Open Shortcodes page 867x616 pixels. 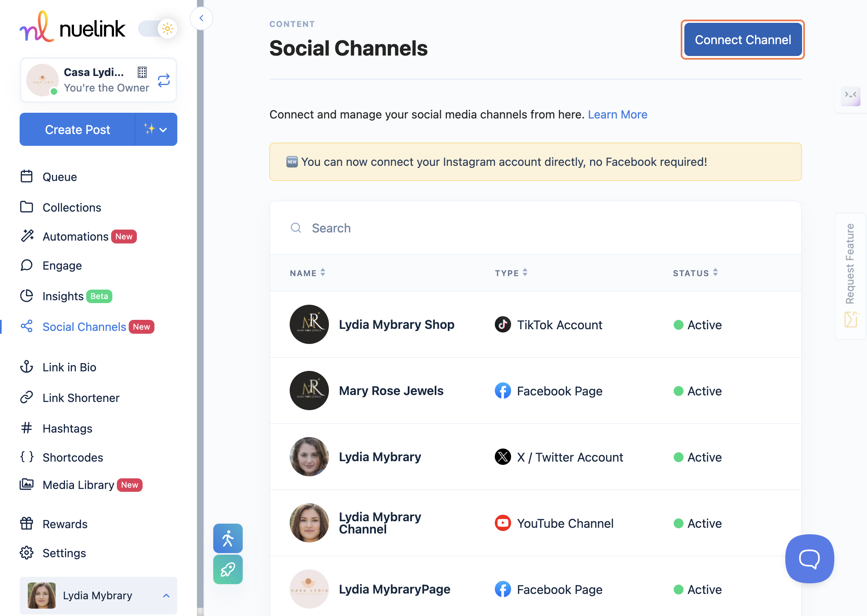[x=73, y=458]
